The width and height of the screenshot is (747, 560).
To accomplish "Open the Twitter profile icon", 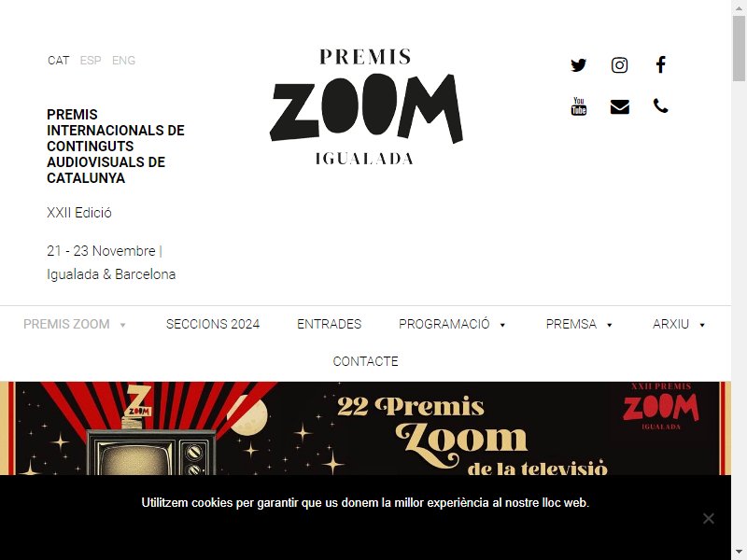I will 578,64.
